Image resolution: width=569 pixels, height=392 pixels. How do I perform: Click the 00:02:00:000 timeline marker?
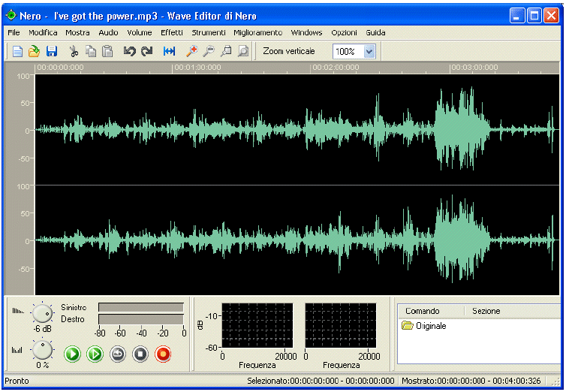336,68
